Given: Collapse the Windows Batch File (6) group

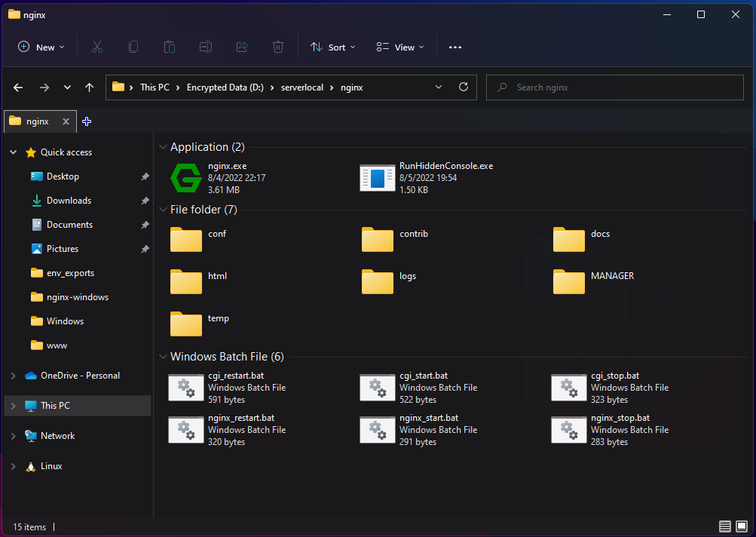Looking at the screenshot, I should [164, 357].
